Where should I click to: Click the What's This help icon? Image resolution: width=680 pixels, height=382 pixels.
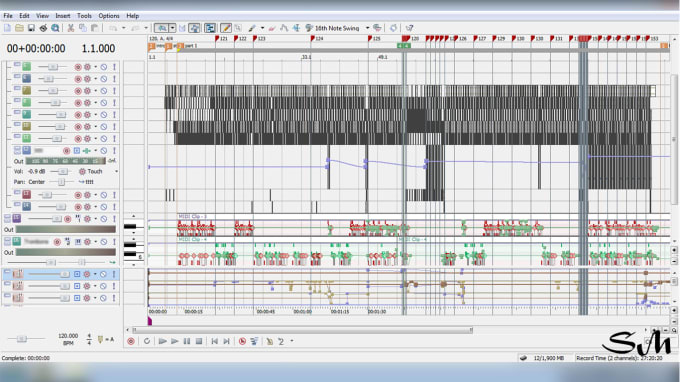click(409, 28)
